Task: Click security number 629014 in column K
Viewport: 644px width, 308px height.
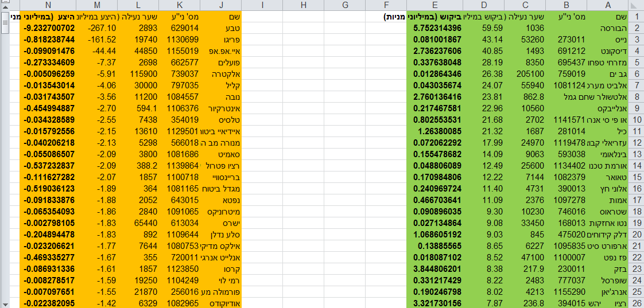Action: [x=180, y=28]
